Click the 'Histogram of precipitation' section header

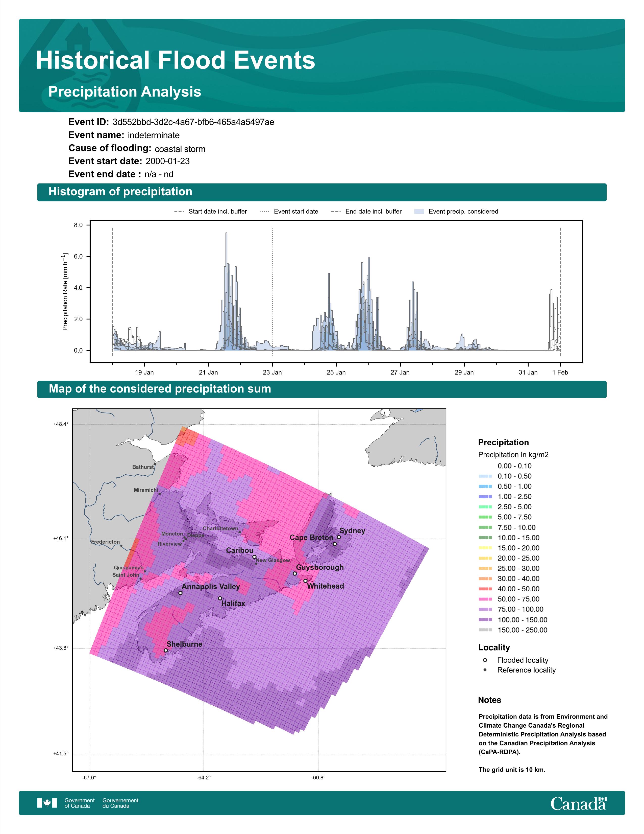click(x=120, y=191)
